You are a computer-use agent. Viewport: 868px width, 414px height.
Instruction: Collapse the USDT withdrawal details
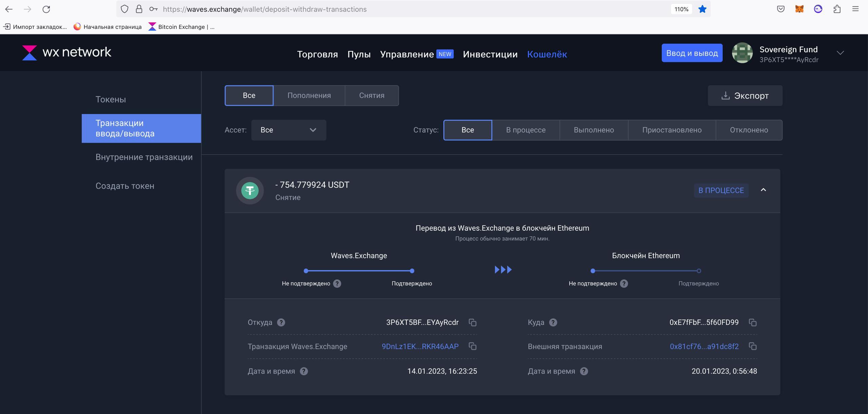tap(763, 190)
